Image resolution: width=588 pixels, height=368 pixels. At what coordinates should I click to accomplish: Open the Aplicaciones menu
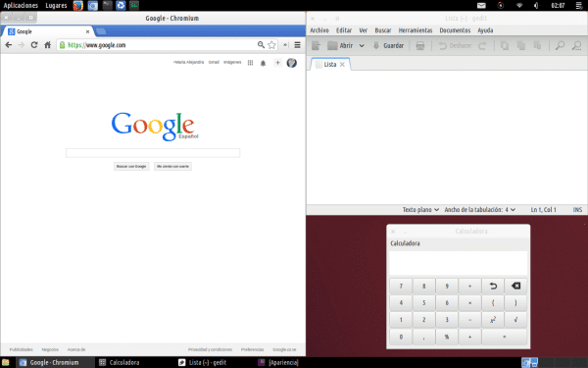tap(21, 5)
